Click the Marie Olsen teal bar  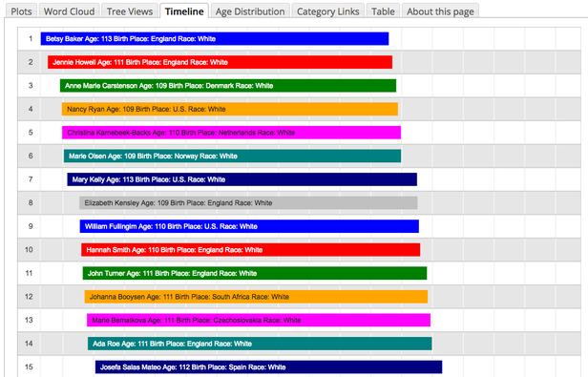[x=233, y=157]
